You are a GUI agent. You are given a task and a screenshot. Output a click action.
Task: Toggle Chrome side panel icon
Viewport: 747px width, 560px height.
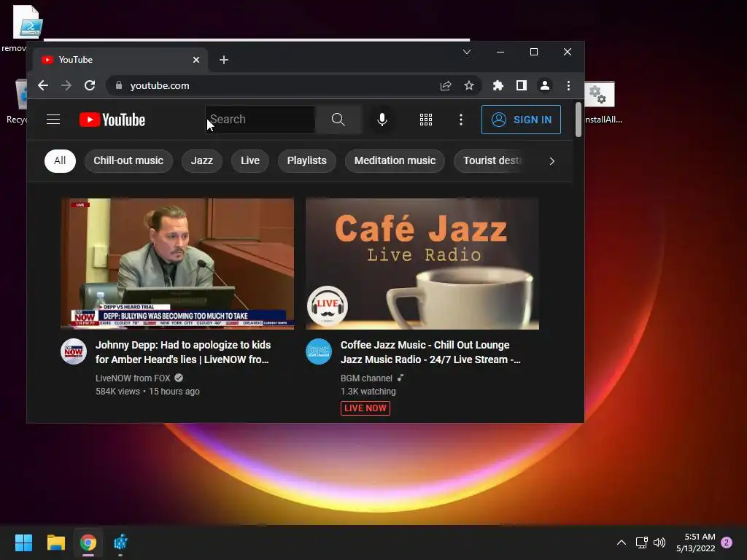[x=521, y=85]
